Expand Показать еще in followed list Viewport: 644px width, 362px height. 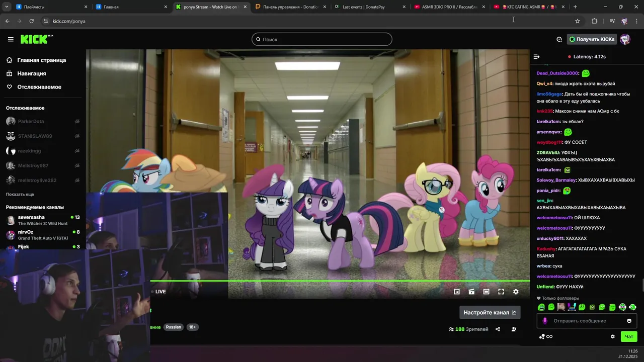20,194
